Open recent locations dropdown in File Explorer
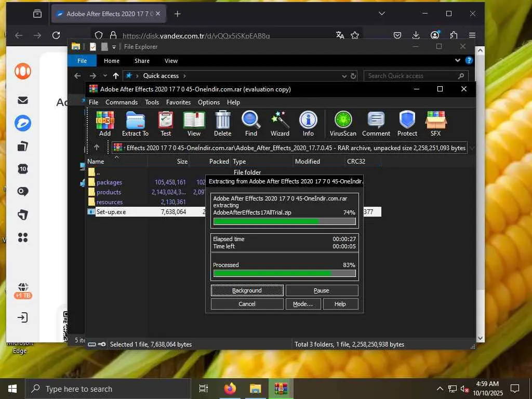Viewport: 532px width, 399px height. click(105, 76)
